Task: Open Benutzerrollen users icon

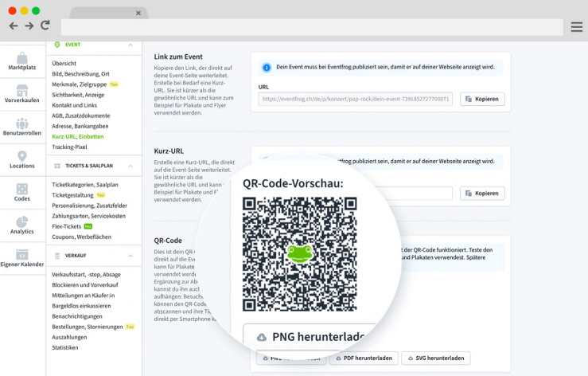Action: pyautogui.click(x=22, y=123)
